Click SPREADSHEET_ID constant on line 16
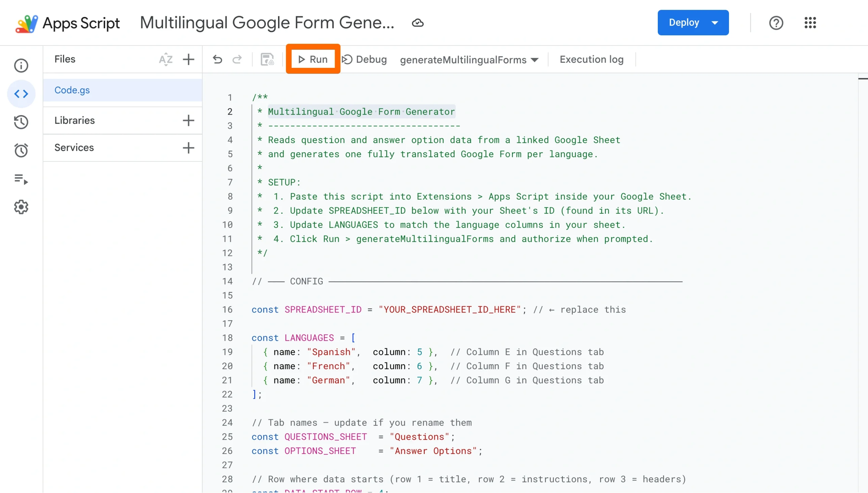Image resolution: width=868 pixels, height=493 pixels. 323,310
